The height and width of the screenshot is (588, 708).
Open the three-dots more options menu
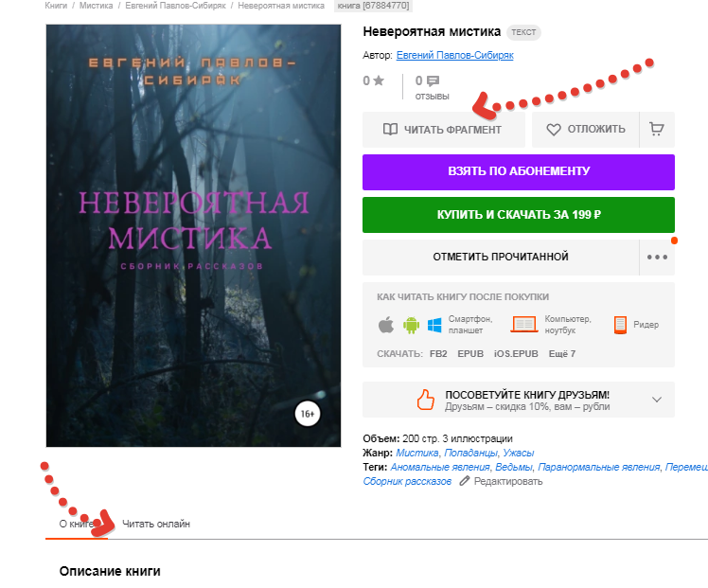[657, 257]
